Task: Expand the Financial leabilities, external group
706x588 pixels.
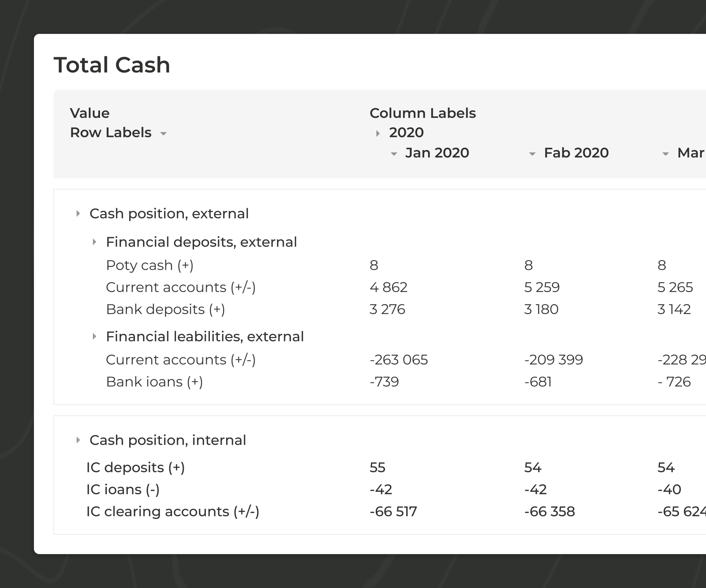Action: tap(95, 337)
